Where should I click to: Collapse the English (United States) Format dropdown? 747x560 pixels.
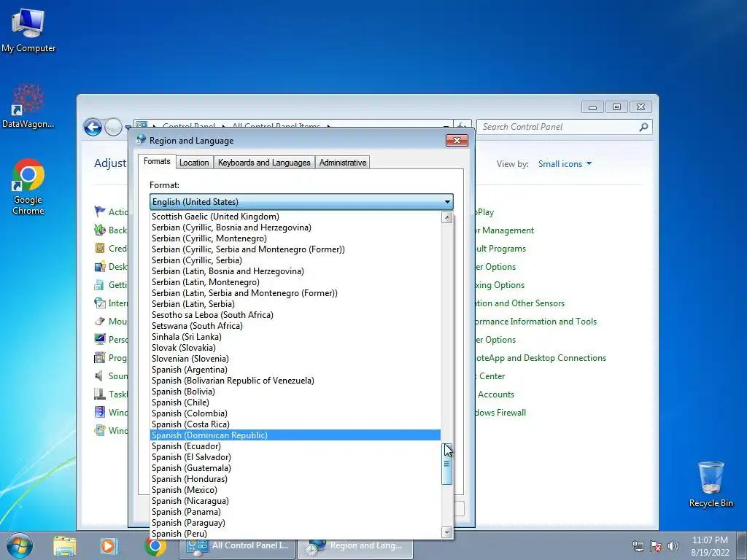coord(301,202)
